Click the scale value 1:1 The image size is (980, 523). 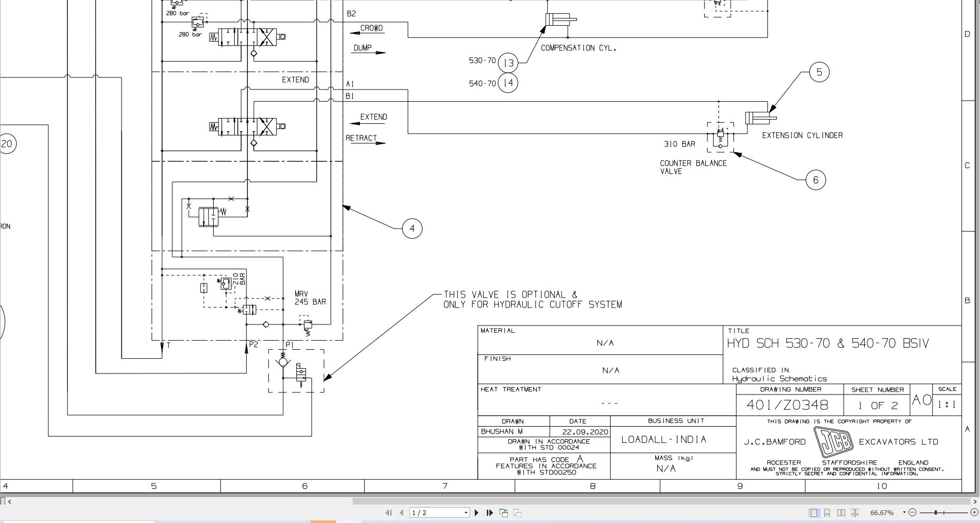[946, 405]
